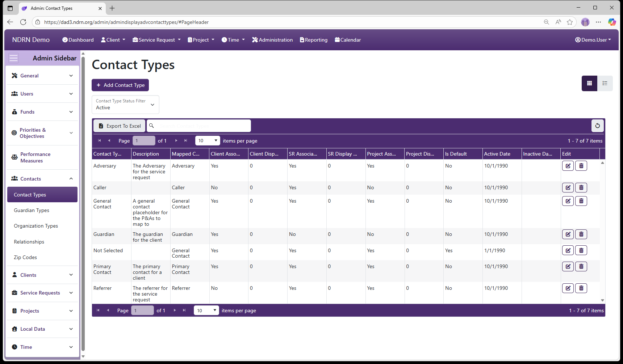Go to first page in top pager
Viewport: 623px width, 364px height.
(100, 140)
